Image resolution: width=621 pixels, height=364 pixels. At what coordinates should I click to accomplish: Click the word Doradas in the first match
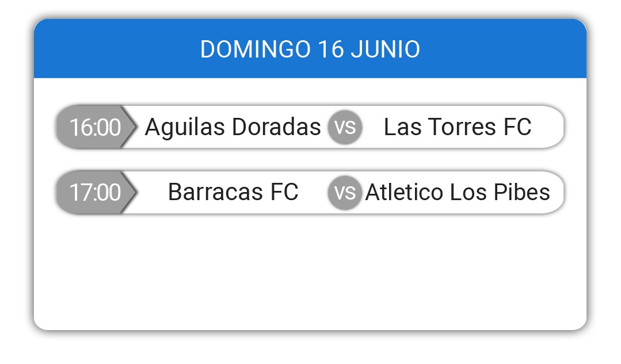point(276,127)
